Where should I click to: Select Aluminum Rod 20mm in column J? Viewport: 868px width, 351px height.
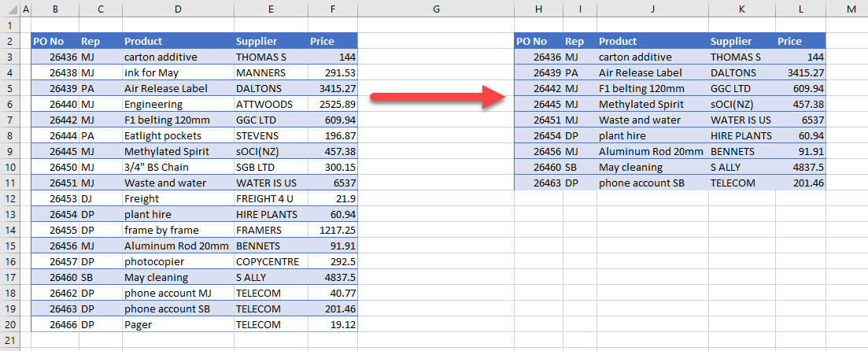tap(652, 151)
